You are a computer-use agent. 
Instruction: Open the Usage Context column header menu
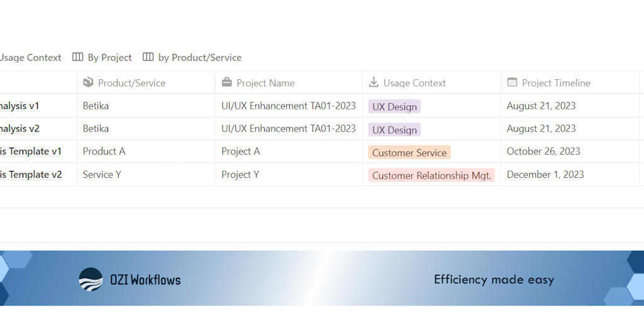pos(431,82)
